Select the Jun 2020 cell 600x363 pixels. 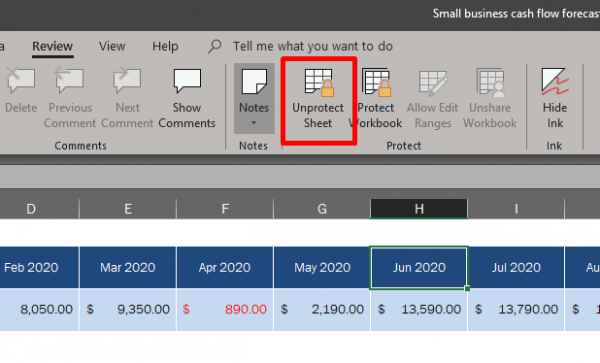(419, 267)
